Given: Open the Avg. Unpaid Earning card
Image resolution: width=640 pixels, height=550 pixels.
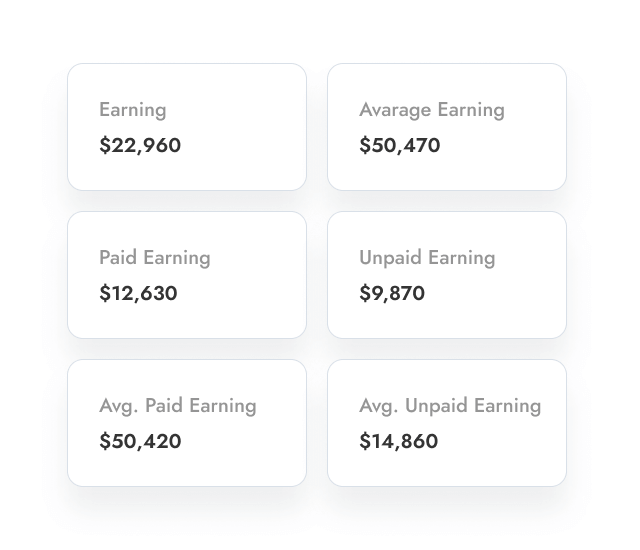Looking at the screenshot, I should (447, 423).
